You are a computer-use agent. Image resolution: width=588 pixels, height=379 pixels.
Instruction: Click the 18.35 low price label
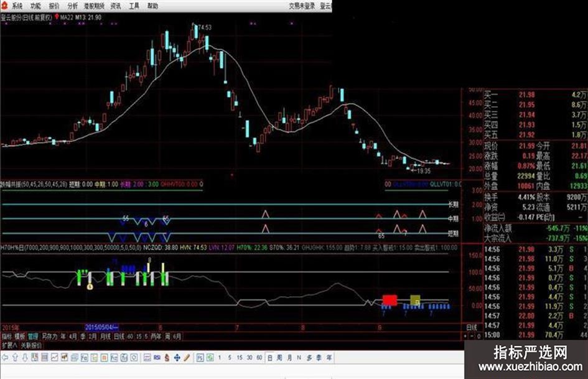click(x=424, y=171)
